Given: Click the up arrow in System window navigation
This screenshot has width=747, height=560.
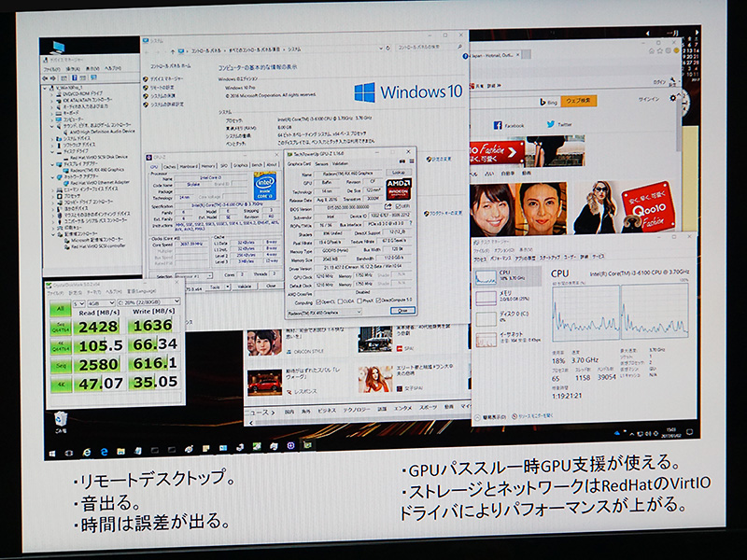Looking at the screenshot, I should tap(173, 51).
